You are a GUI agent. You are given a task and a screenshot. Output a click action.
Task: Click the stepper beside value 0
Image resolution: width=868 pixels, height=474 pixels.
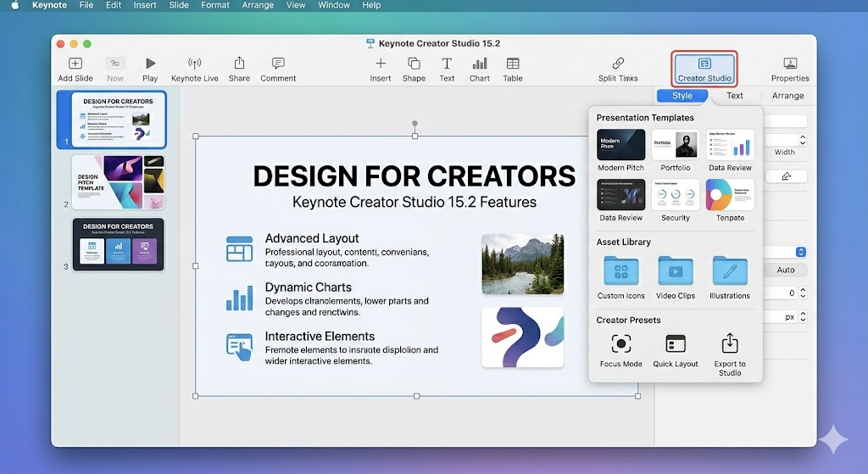(803, 293)
